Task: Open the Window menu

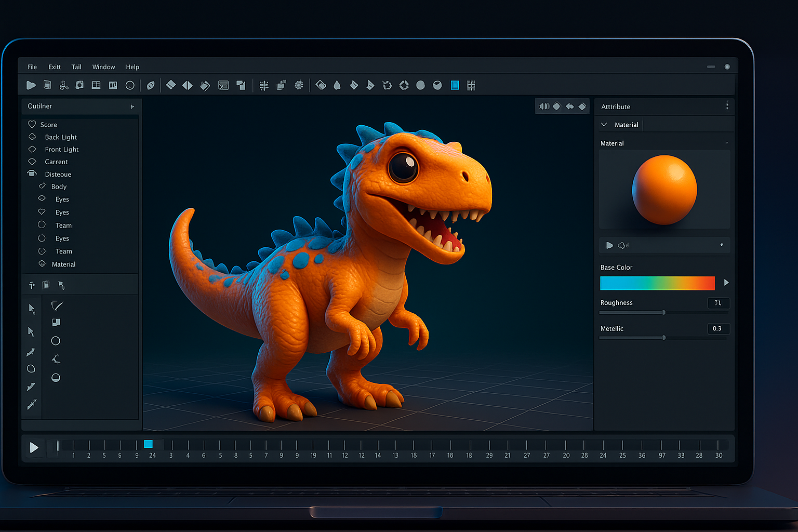Action: click(x=103, y=67)
